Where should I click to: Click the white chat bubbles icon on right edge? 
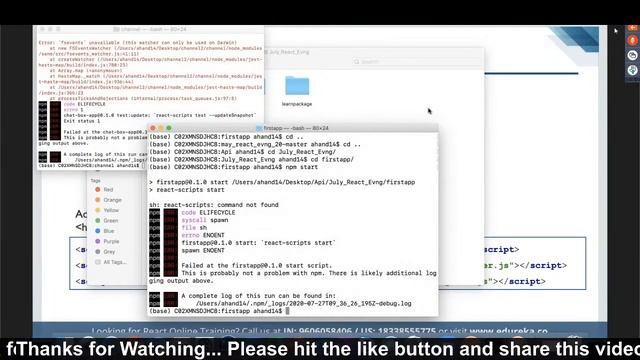click(x=632, y=55)
